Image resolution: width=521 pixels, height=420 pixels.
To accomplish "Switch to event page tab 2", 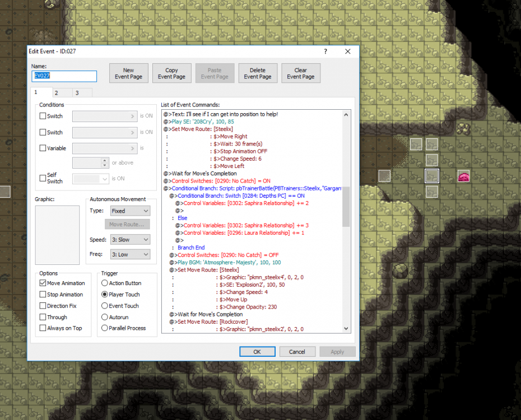I will (x=57, y=93).
